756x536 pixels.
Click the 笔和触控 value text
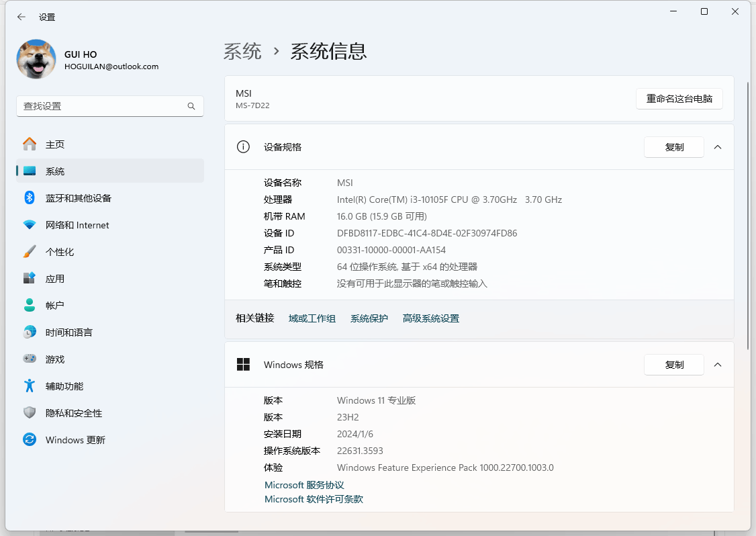[412, 283]
